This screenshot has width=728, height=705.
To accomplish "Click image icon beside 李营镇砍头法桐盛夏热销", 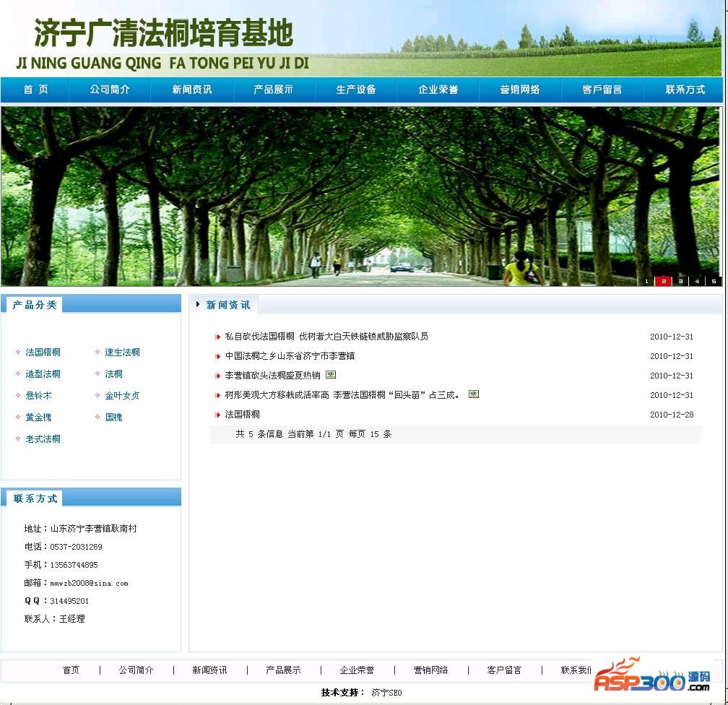I will pyautogui.click(x=331, y=374).
